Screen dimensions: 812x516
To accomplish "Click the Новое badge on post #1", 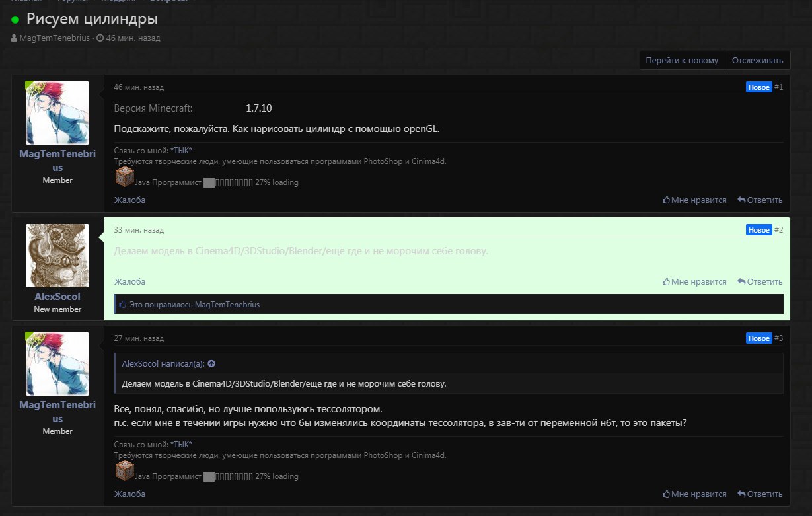I will pyautogui.click(x=759, y=87).
